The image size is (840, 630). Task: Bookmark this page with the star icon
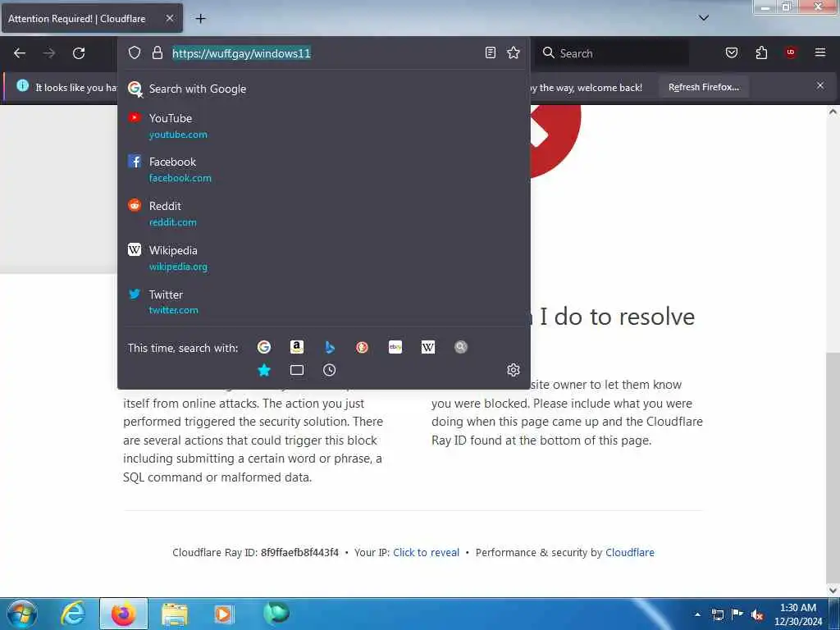(514, 52)
